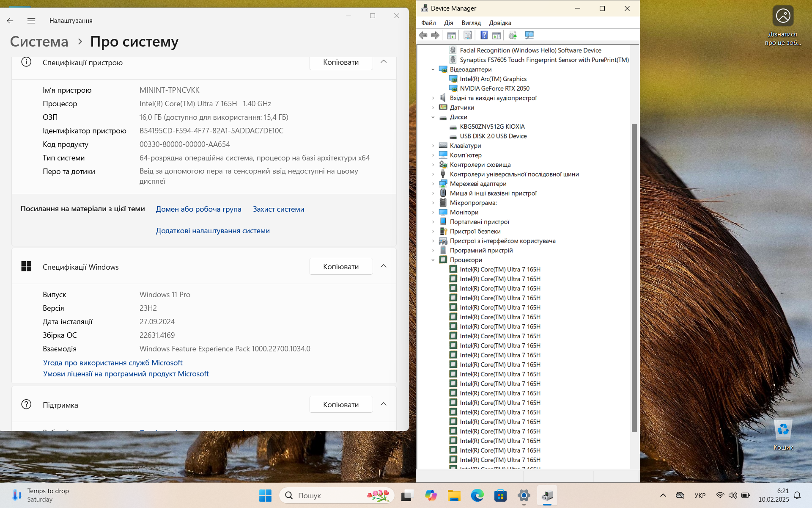This screenshot has width=812, height=508.
Task: Click Копіювати in the Підтримка section
Action: (x=341, y=405)
